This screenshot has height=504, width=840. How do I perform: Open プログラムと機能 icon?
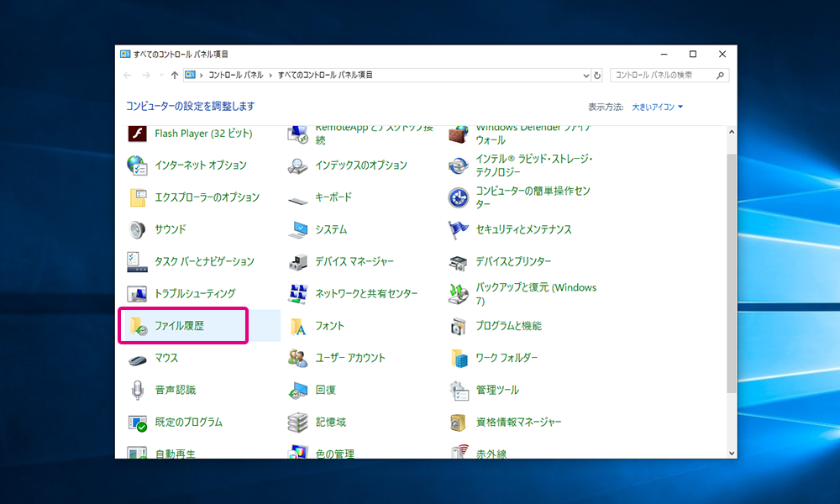pyautogui.click(x=459, y=326)
